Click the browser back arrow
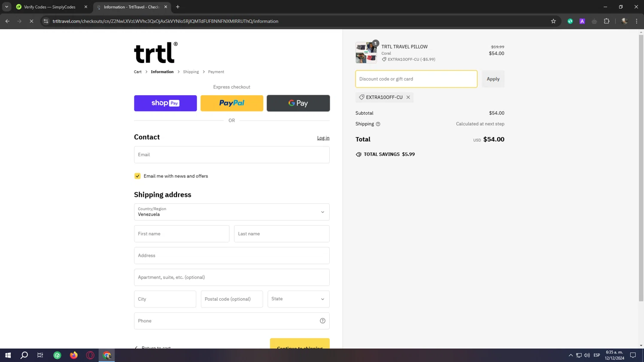Screen dimensions: 644x362 click(7, 21)
